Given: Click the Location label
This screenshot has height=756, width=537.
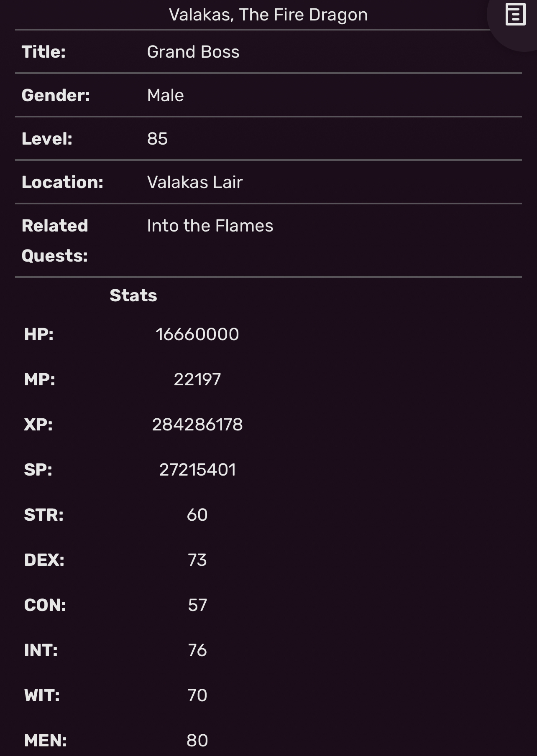Looking at the screenshot, I should (62, 182).
